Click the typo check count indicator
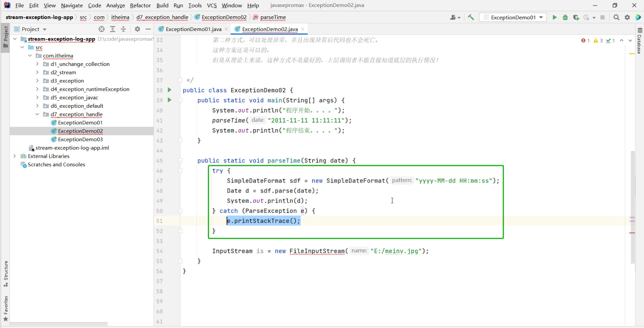The height and width of the screenshot is (328, 644). [610, 41]
